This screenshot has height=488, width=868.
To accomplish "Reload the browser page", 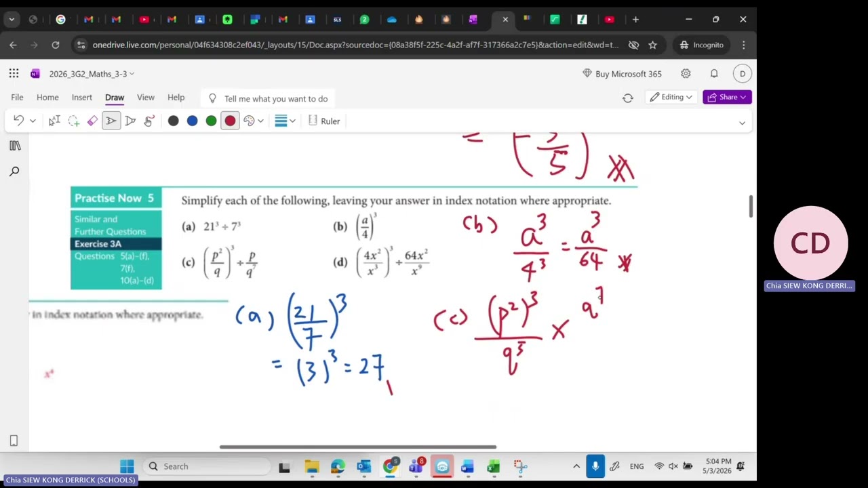I will coord(56,45).
